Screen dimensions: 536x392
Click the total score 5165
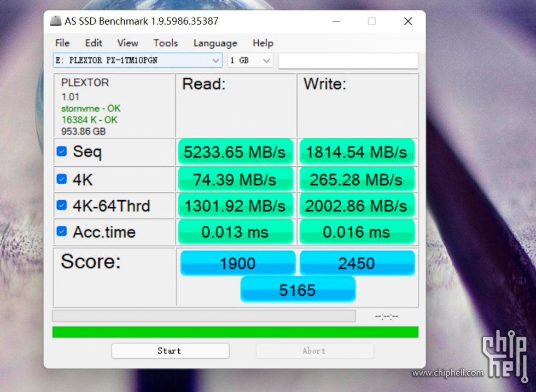[298, 290]
